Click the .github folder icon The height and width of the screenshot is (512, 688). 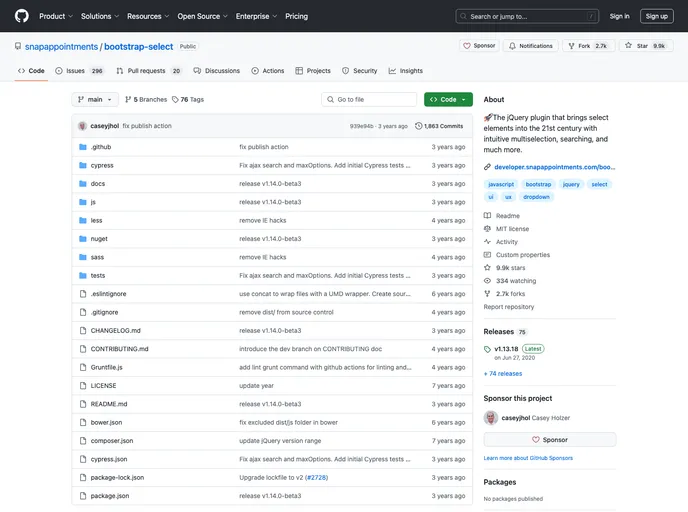coord(82,147)
